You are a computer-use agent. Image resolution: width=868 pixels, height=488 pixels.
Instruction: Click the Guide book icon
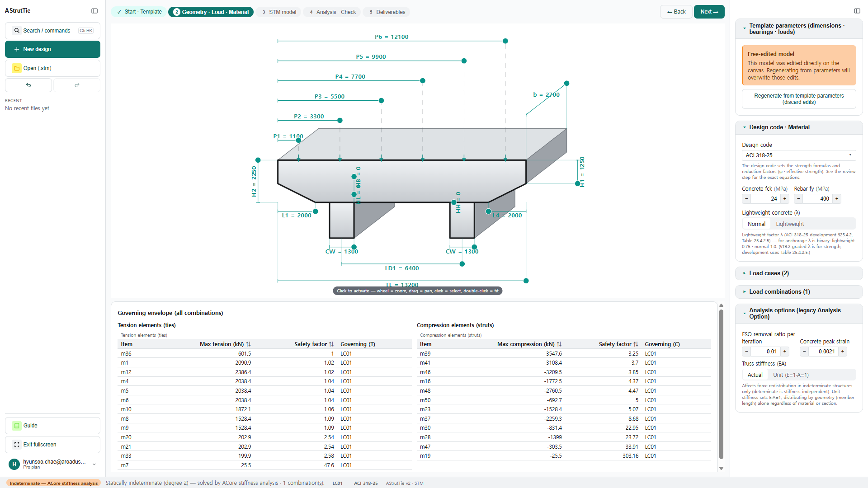(x=17, y=426)
